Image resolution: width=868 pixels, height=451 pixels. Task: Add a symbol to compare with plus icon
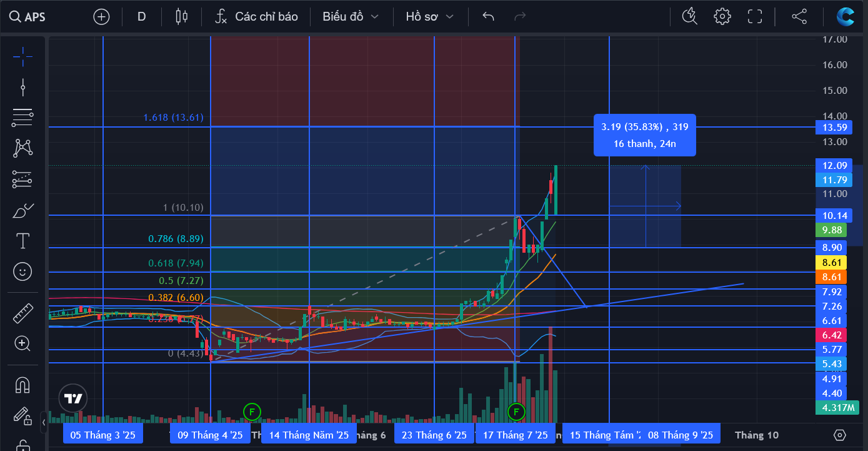click(101, 17)
